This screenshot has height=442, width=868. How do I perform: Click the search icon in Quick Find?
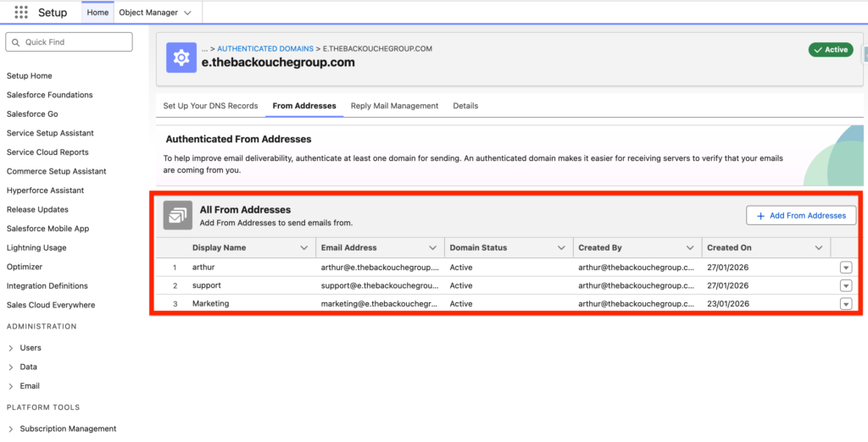[16, 42]
